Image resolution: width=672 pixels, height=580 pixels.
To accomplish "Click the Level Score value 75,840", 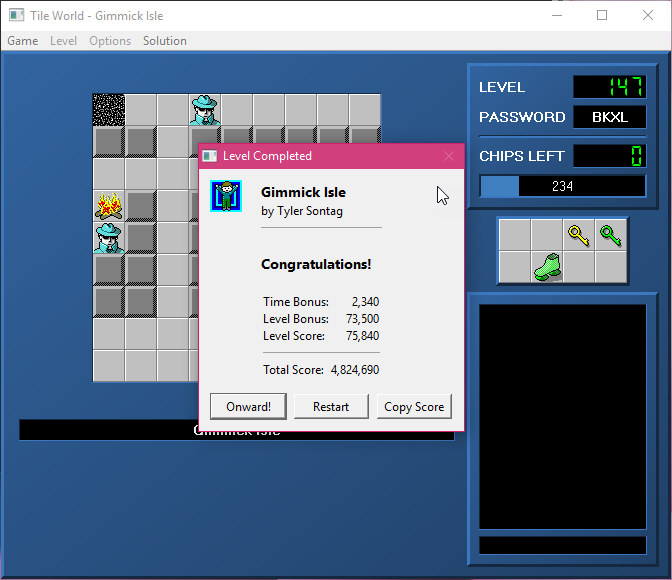I will [x=363, y=336].
